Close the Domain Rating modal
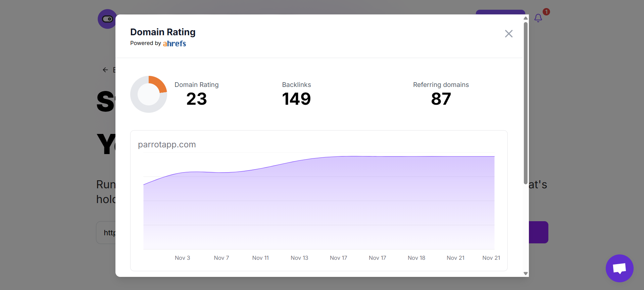The height and width of the screenshot is (290, 644). [508, 34]
